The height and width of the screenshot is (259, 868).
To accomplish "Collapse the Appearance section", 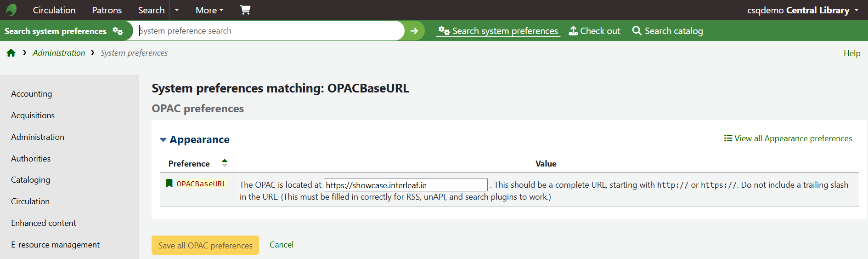I will click(163, 139).
